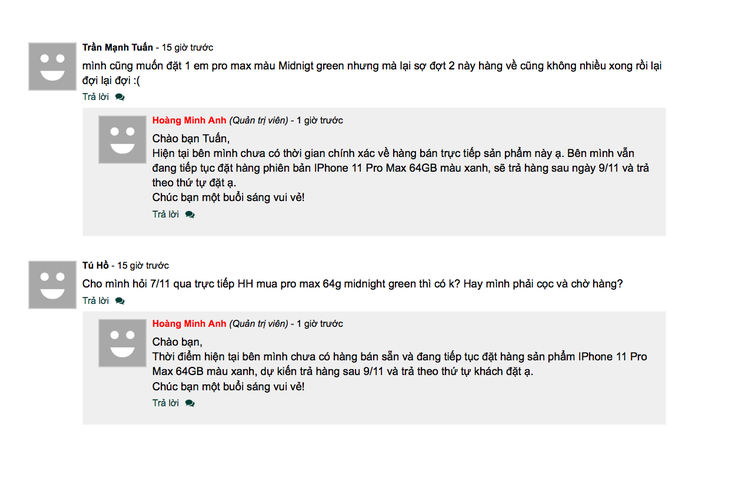
Task: Select Hoàng Minh Anh's name in the reply to Tú Hồ
Action: pos(189,324)
